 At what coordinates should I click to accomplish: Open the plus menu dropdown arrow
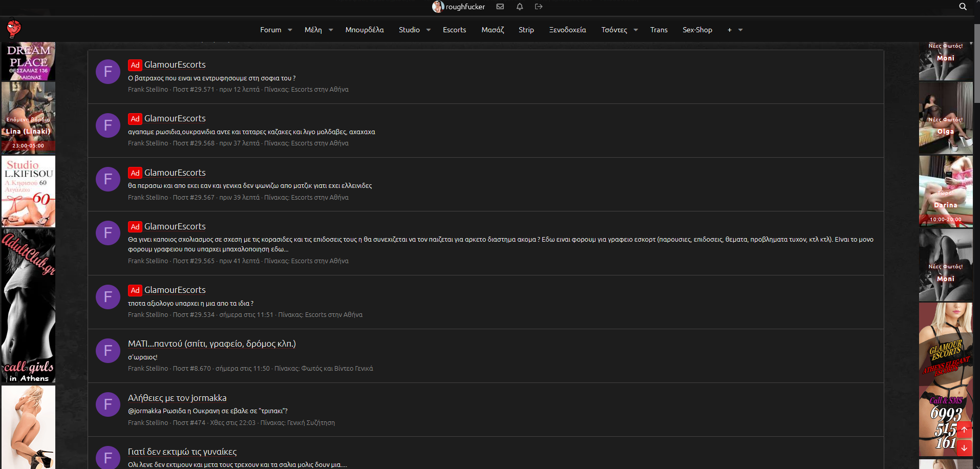[740, 30]
